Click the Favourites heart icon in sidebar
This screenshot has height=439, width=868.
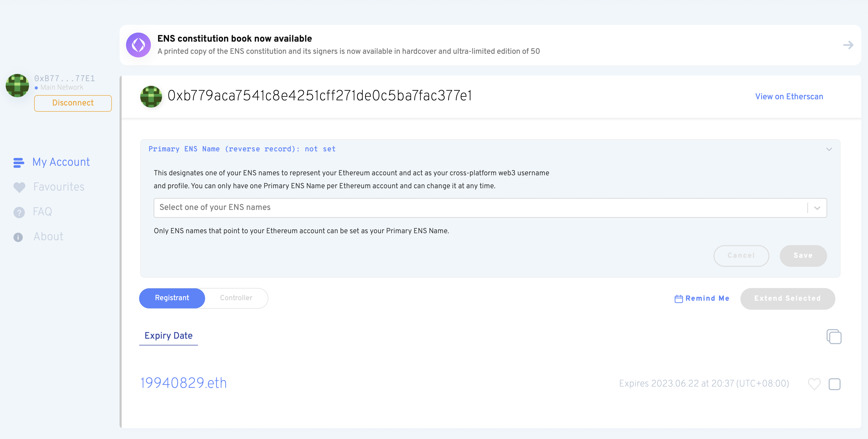[x=19, y=187]
